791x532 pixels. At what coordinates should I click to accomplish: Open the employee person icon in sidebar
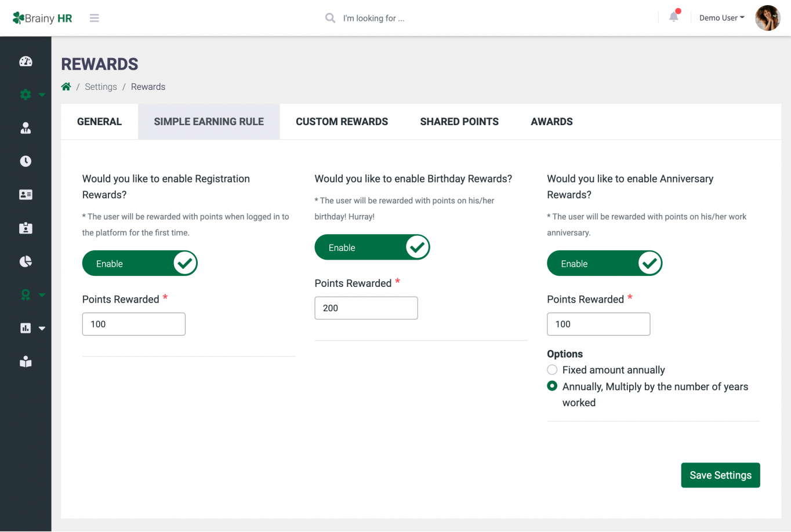coord(26,128)
